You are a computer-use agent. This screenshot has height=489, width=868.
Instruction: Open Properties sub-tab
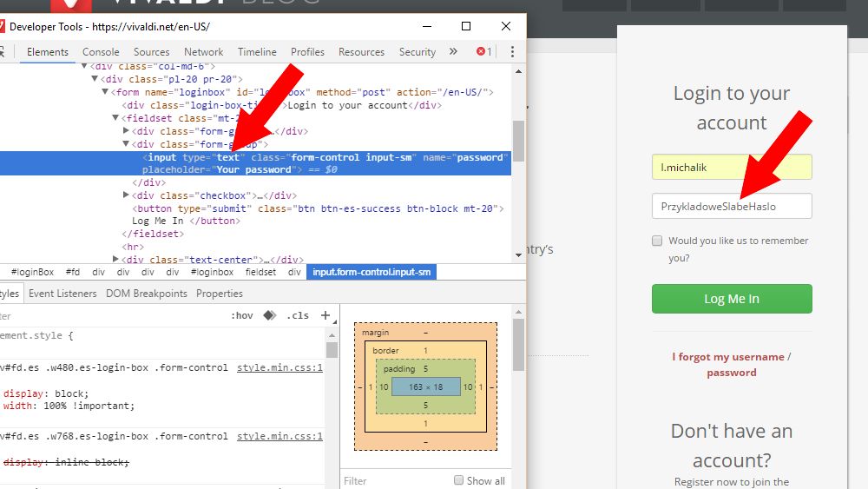(x=220, y=294)
